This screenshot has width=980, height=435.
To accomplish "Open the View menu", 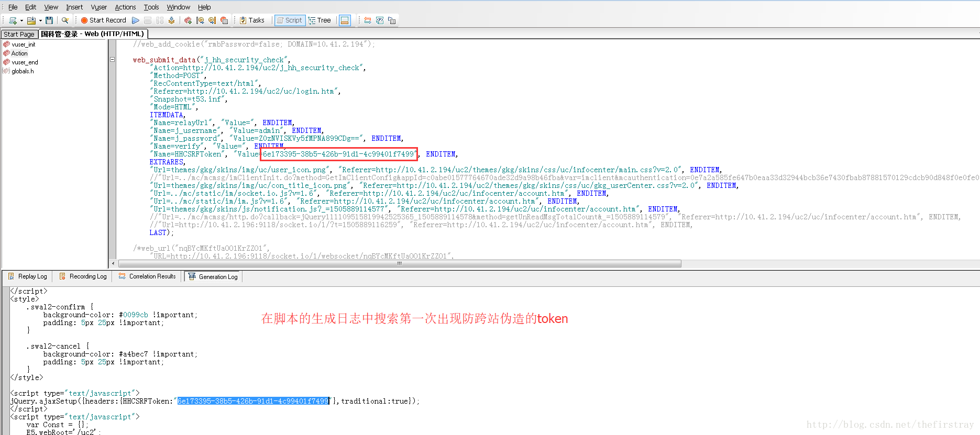I will [x=51, y=7].
